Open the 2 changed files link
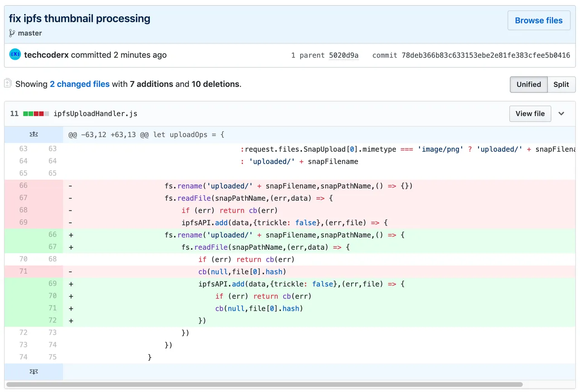Image resolution: width=580 pixels, height=392 pixels. coord(80,84)
